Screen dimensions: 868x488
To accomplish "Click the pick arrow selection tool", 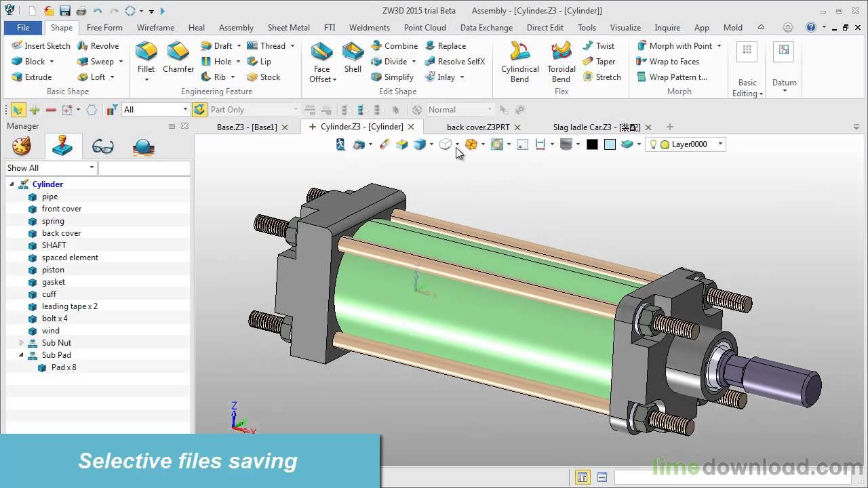I will point(18,109).
